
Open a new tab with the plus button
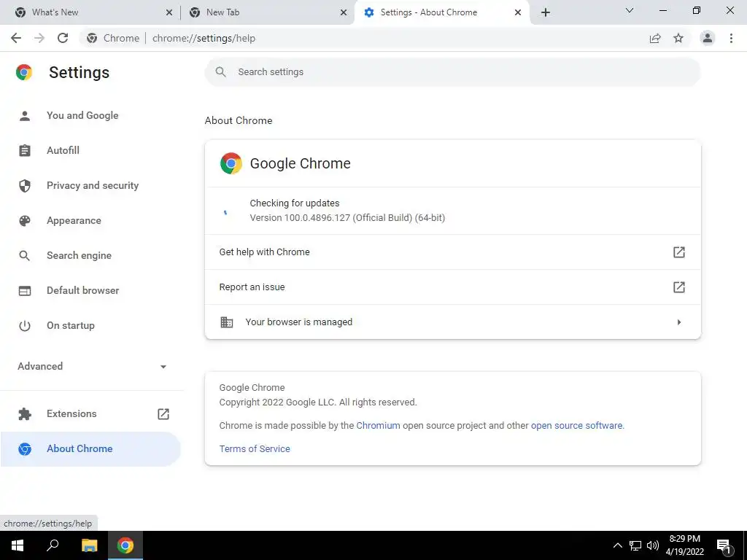pyautogui.click(x=546, y=12)
